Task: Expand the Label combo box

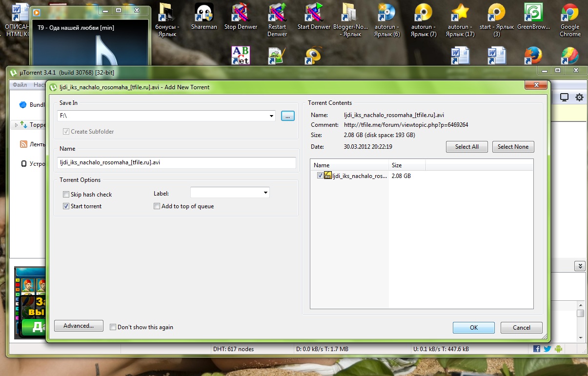Action: pyautogui.click(x=265, y=193)
